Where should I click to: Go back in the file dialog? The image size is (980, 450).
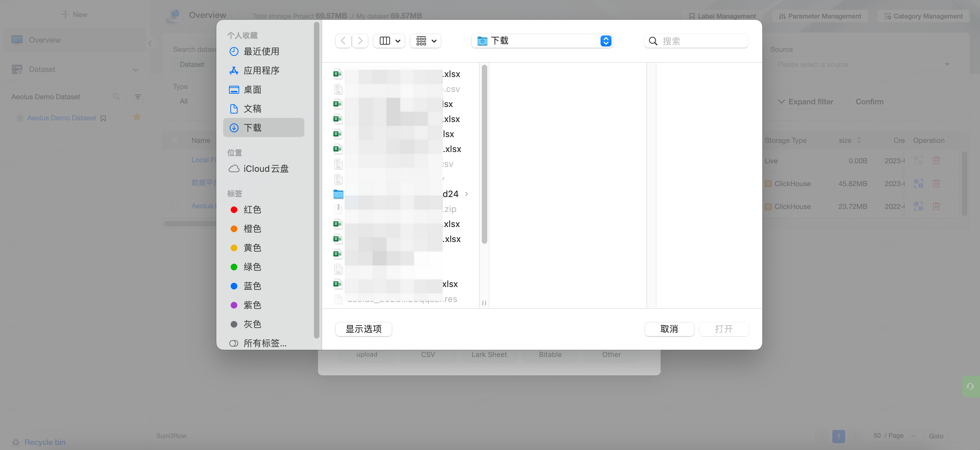[x=343, y=41]
